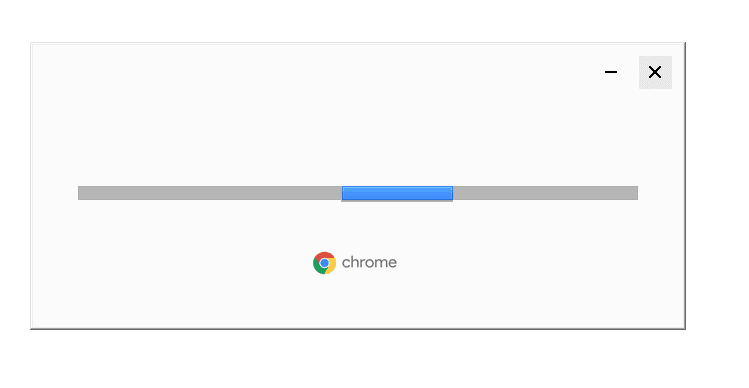Click the letter "c" in chrome label
The height and width of the screenshot is (388, 749).
click(x=346, y=264)
